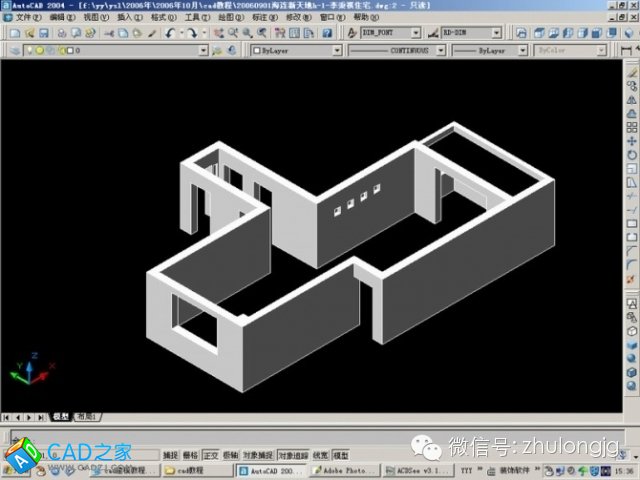Select the Mirror tool in Modify toolbar
Viewport: 640px width, 480px height.
631,100
